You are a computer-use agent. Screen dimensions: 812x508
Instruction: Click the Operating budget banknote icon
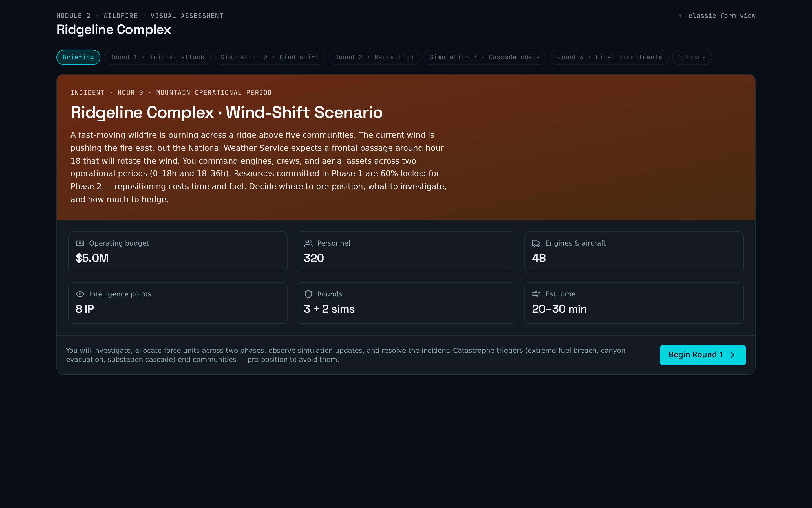(80, 243)
